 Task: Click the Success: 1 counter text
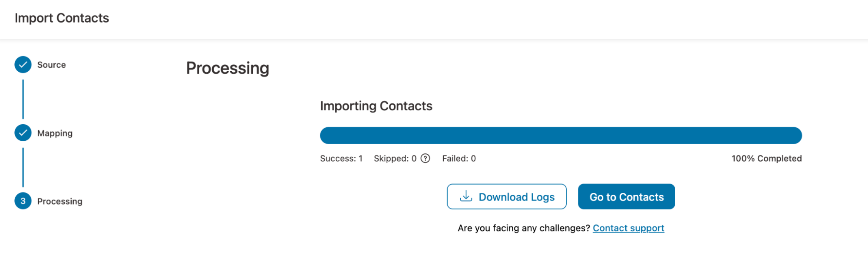[341, 158]
